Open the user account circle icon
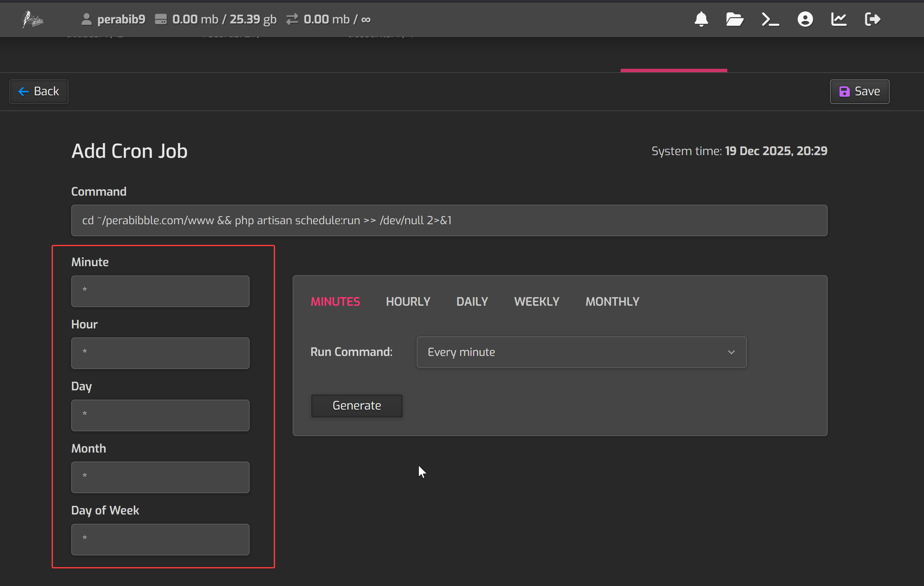 click(x=805, y=19)
